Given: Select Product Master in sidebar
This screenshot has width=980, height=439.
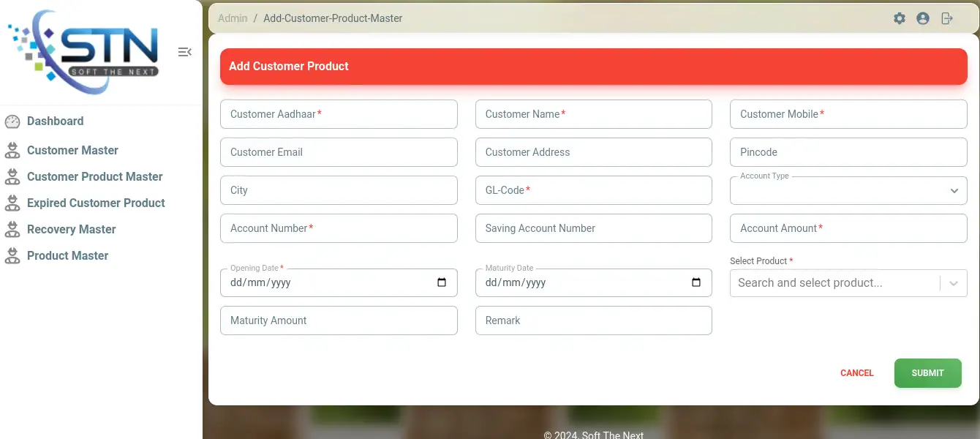Looking at the screenshot, I should (67, 256).
